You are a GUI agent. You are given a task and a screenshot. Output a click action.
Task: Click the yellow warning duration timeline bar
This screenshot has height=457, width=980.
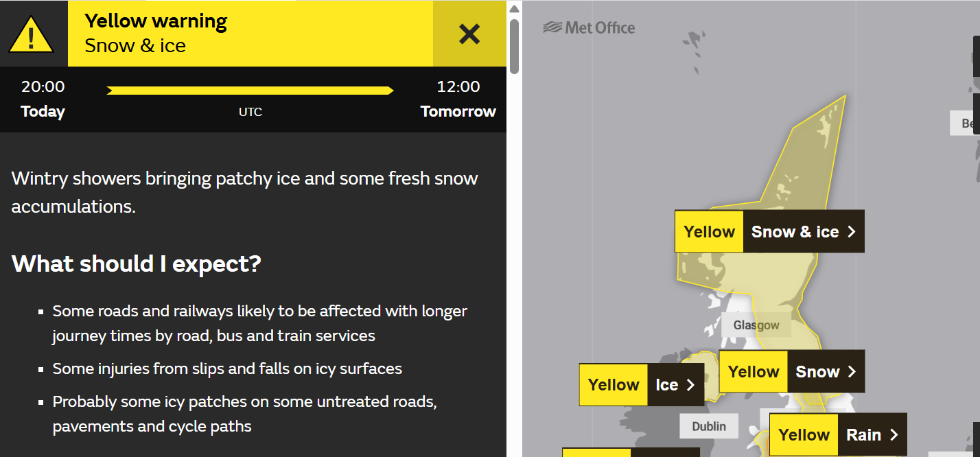click(x=250, y=91)
